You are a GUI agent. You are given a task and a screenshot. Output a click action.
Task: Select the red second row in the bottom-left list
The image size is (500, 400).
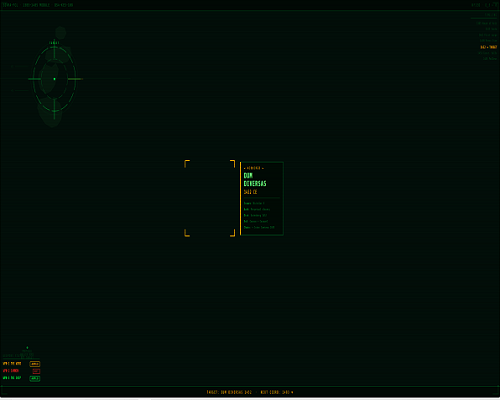coord(21,371)
